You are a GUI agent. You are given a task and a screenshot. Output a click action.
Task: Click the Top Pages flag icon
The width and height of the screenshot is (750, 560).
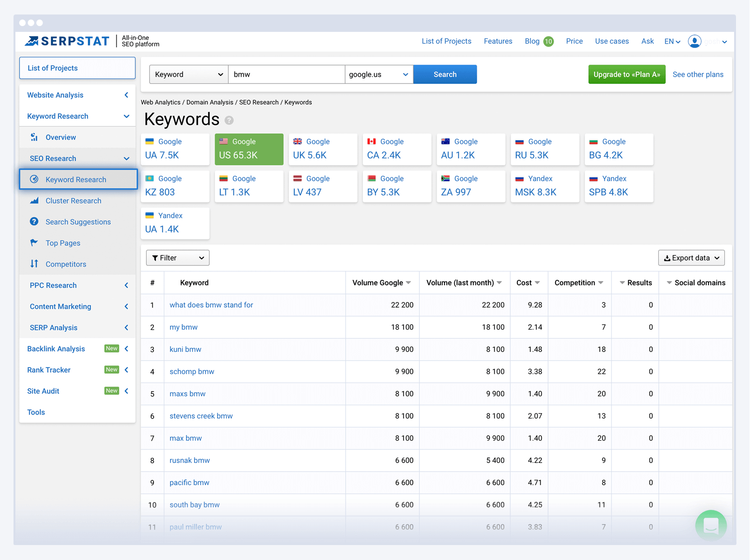click(34, 242)
